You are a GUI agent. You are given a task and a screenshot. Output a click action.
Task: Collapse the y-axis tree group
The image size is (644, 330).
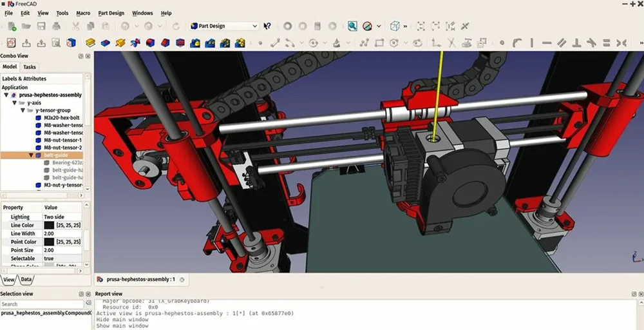(14, 102)
